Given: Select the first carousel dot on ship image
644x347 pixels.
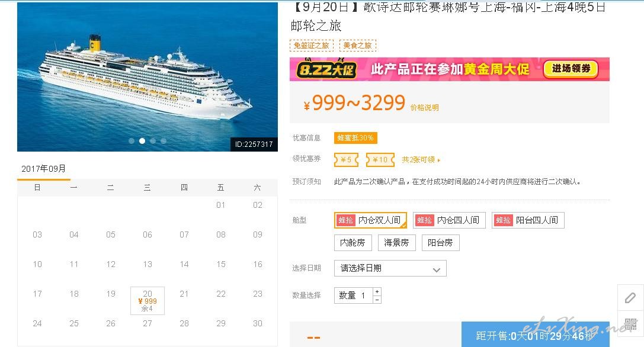Looking at the screenshot, I should 132,141.
